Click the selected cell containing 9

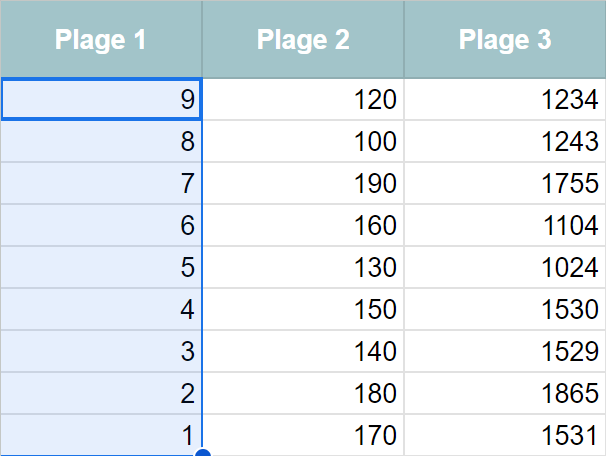pos(101,99)
